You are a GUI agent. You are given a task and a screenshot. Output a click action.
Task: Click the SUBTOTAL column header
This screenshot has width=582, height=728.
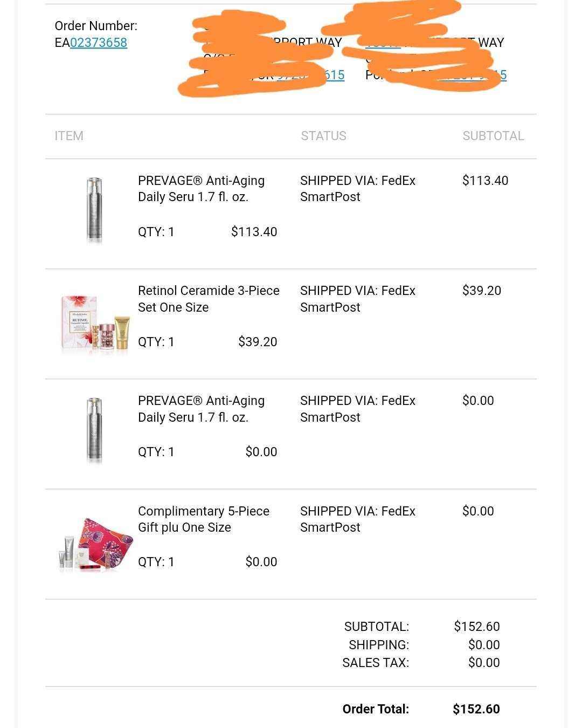pos(493,136)
